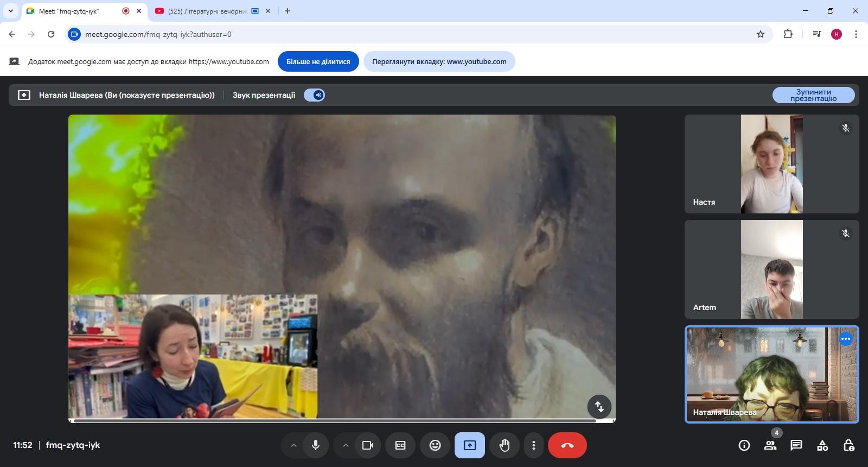Click the Звук презентації label
Viewport: 868px width, 467px height.
(264, 95)
